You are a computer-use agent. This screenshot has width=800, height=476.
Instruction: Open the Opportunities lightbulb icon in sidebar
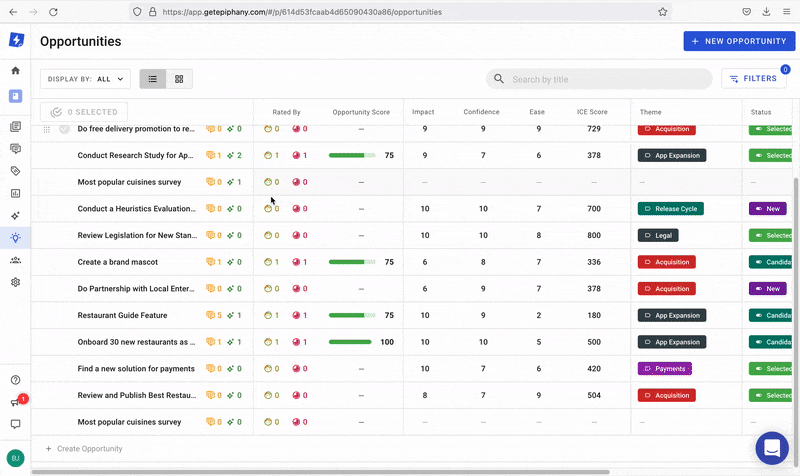(15, 238)
